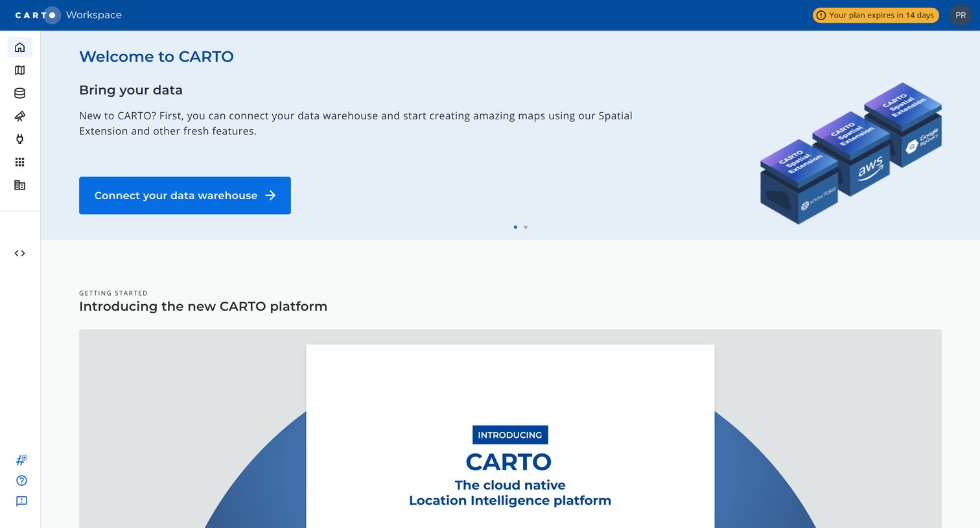Click the 'Bring your data' heading

click(x=131, y=90)
